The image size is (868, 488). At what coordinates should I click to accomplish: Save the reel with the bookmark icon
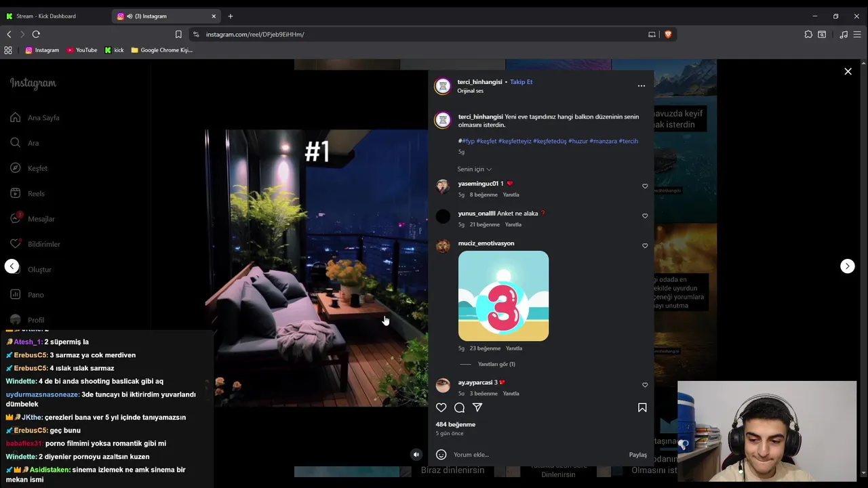(642, 407)
